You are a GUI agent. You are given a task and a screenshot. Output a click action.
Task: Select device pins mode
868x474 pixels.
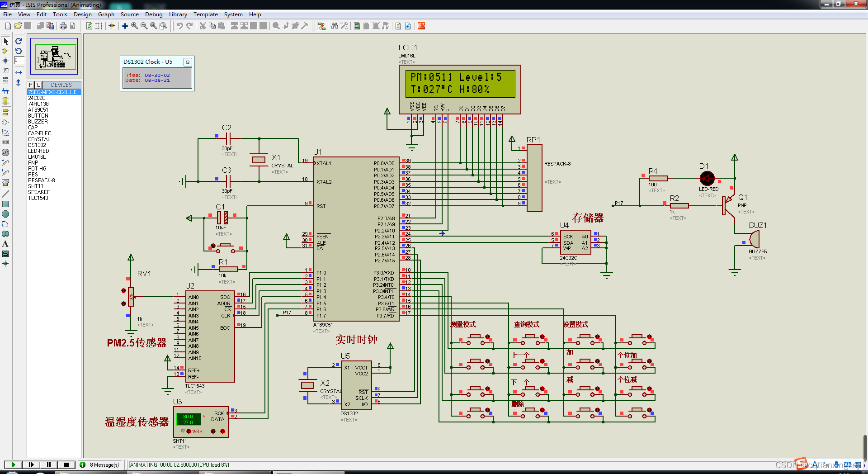[5, 122]
